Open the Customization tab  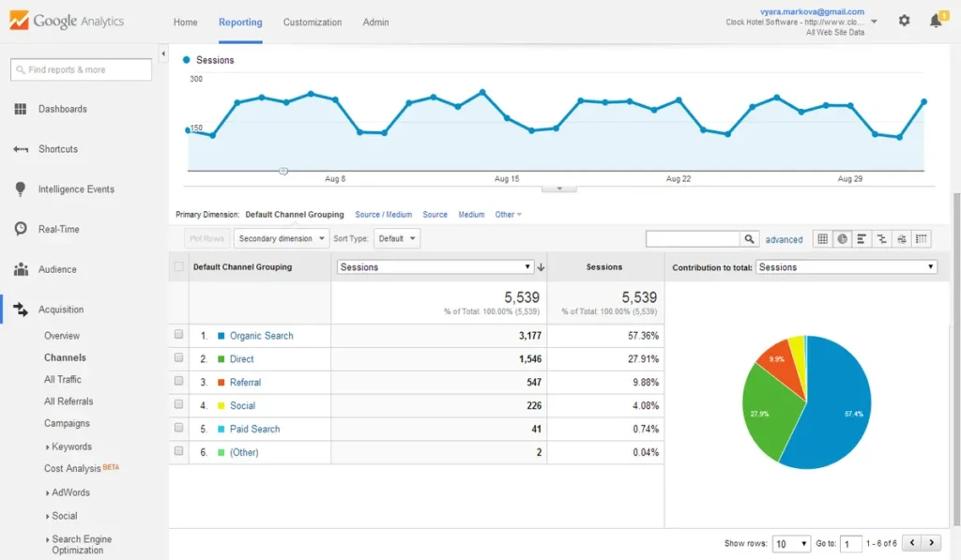click(312, 23)
